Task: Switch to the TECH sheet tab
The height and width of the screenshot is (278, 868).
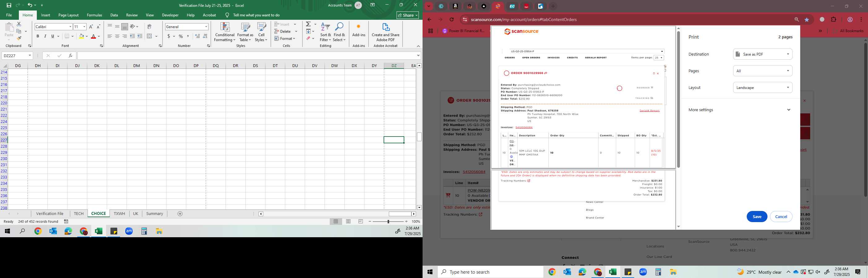Action: pyautogui.click(x=79, y=214)
